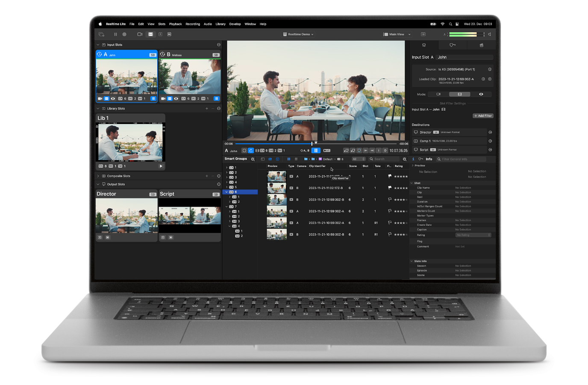The height and width of the screenshot is (385, 588).
Task: Click the eject X button beside Loaded Clip
Action: (490, 79)
